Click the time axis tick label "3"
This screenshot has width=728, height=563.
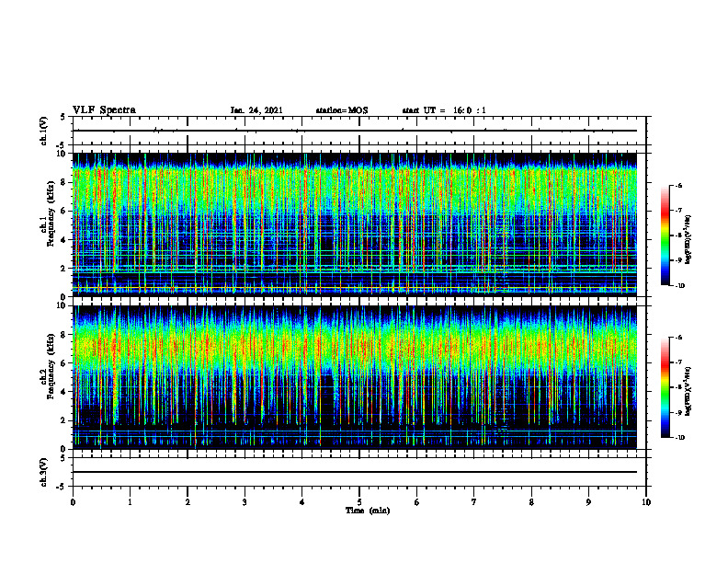245,502
